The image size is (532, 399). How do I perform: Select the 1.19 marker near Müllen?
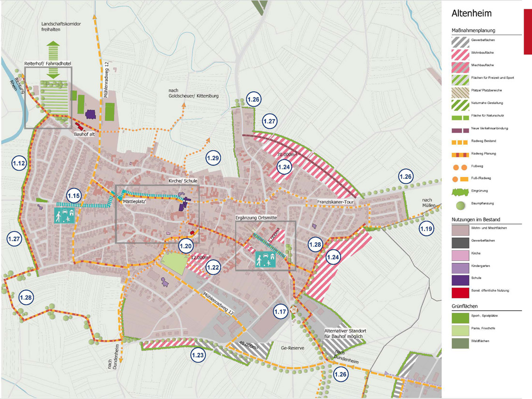(426, 229)
